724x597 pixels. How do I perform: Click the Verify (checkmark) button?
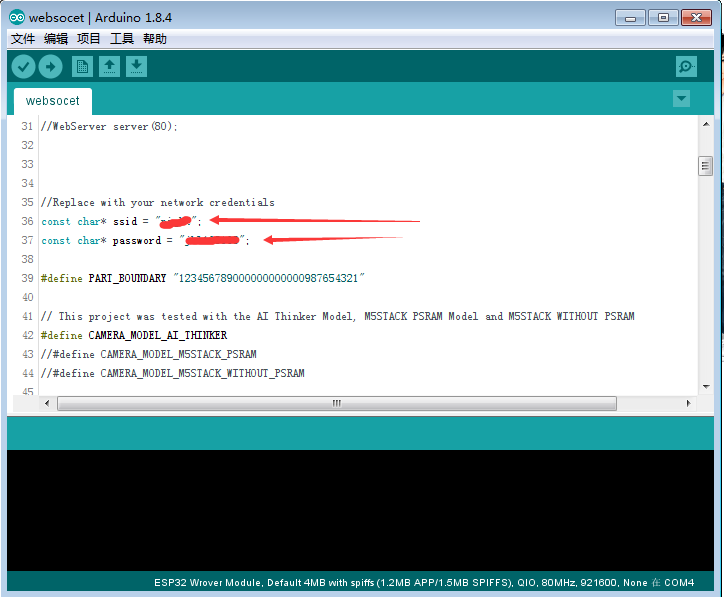click(x=23, y=67)
